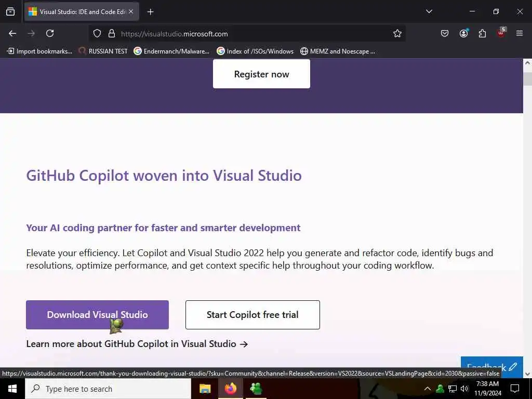Switch to the Firefox taskbar icon
Screen dimensions: 532x399
pos(230,389)
